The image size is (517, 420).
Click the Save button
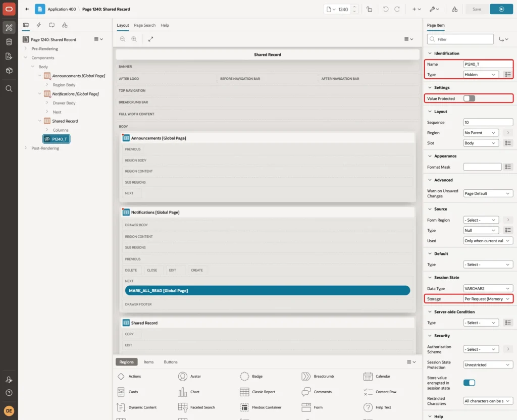477,9
